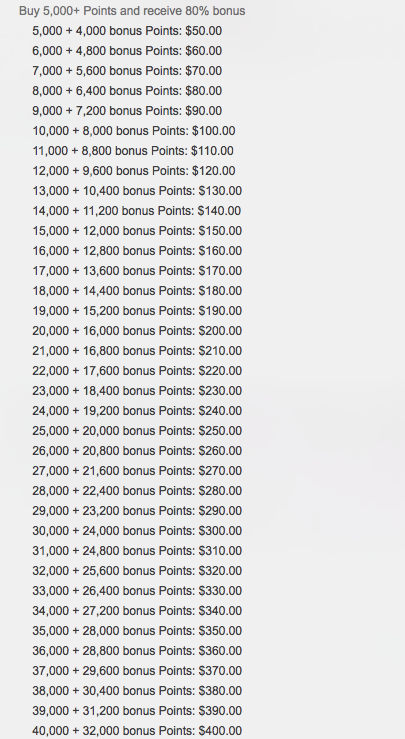Click the 12,000 + 9,600 bonus Points row
The width and height of the screenshot is (405, 739).
[x=134, y=171]
